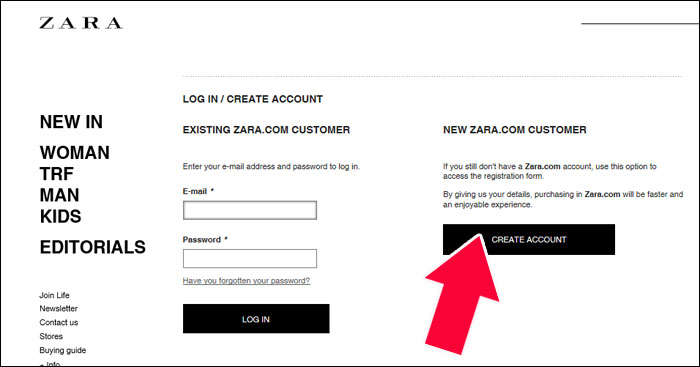The height and width of the screenshot is (367, 700).
Task: Expand the + Info section
Action: coord(50,363)
